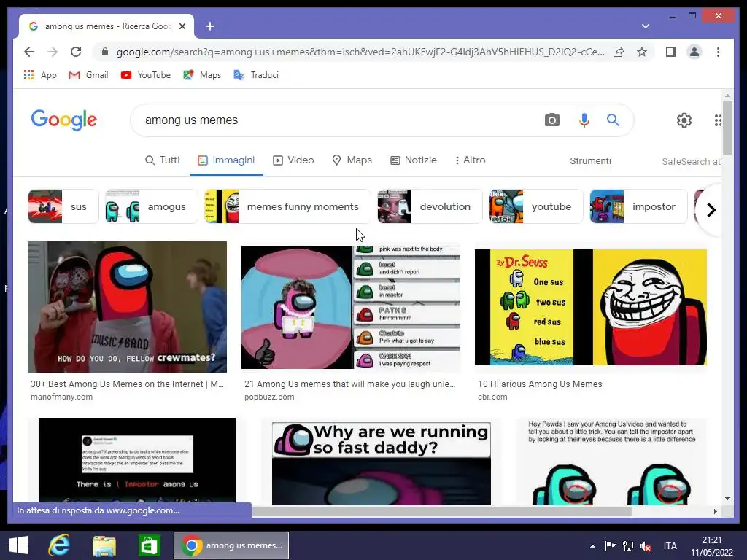Show hidden tray icons arrow
Image resolution: width=747 pixels, height=560 pixels.
tap(592, 545)
